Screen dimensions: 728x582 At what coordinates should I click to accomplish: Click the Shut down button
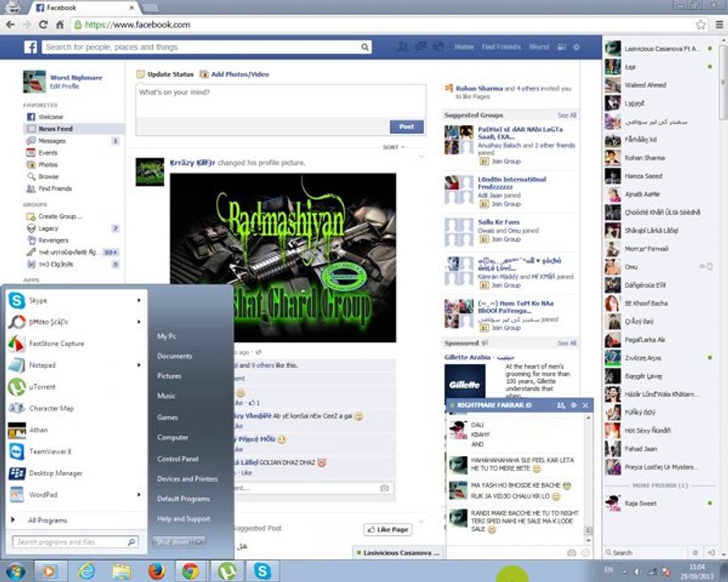pyautogui.click(x=173, y=542)
